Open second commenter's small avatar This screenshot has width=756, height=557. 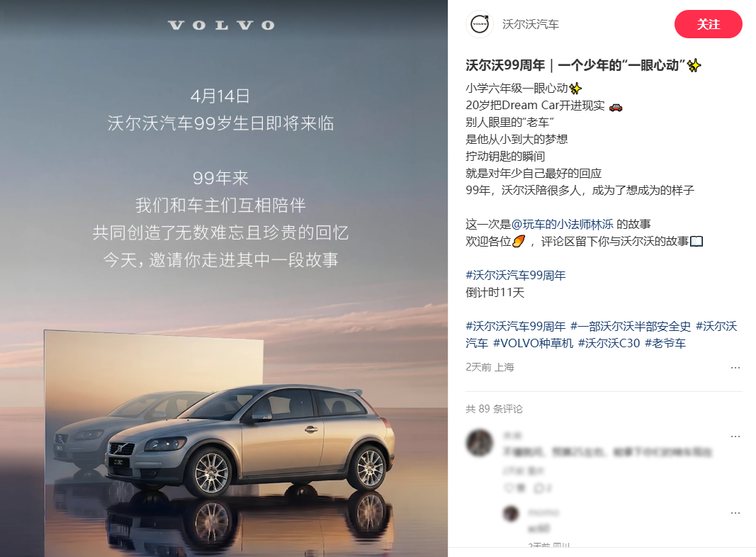click(x=511, y=513)
